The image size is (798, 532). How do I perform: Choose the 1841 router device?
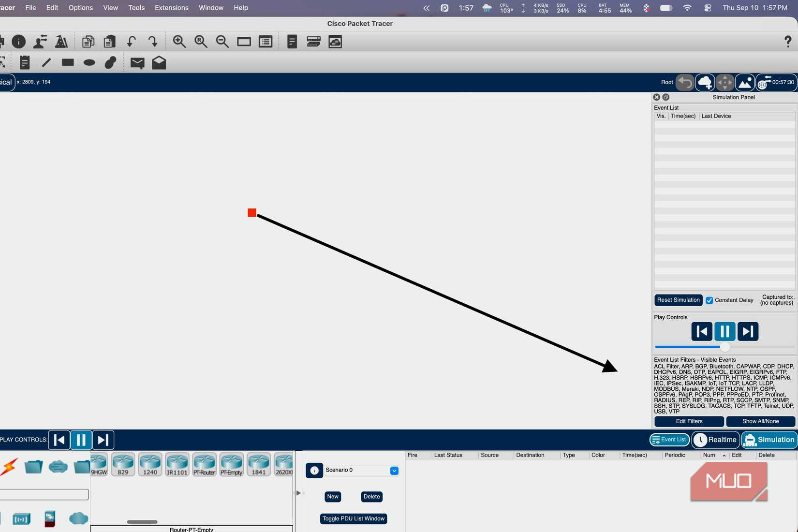tap(258, 465)
